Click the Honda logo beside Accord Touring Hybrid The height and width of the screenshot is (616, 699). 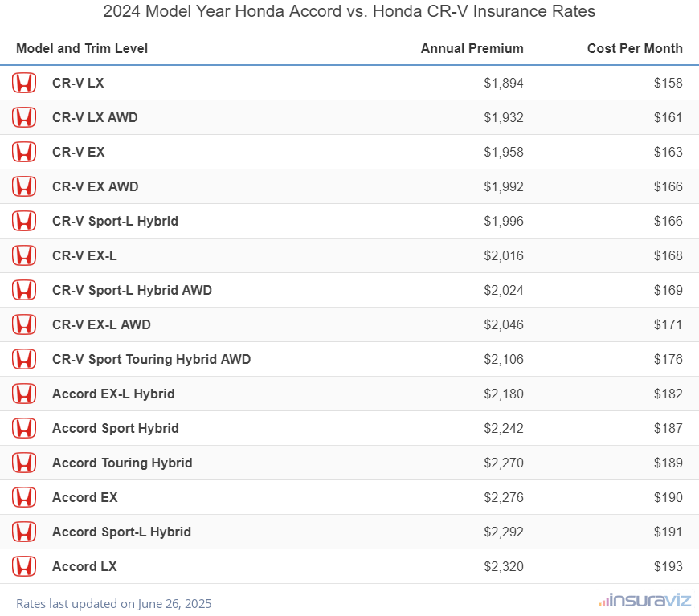click(x=24, y=463)
